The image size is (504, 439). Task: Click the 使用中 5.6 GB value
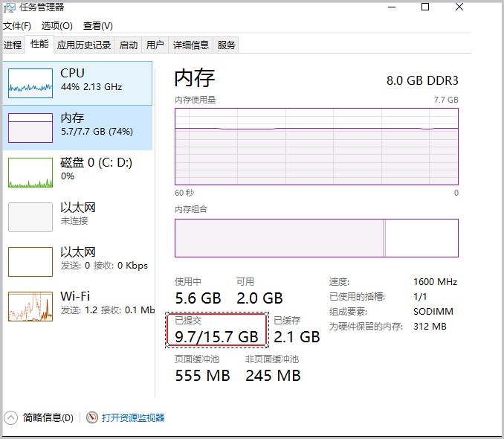tap(198, 298)
